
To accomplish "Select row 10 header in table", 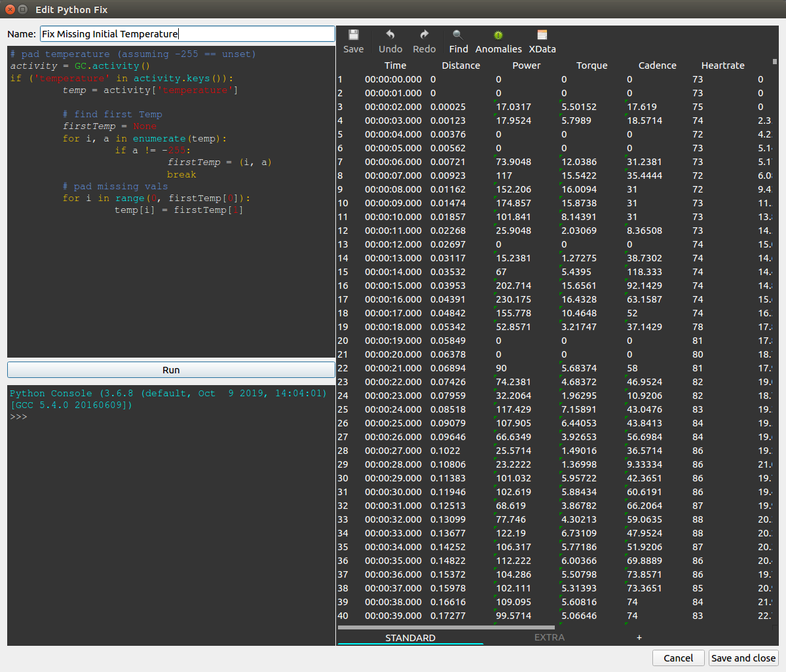I will (343, 203).
